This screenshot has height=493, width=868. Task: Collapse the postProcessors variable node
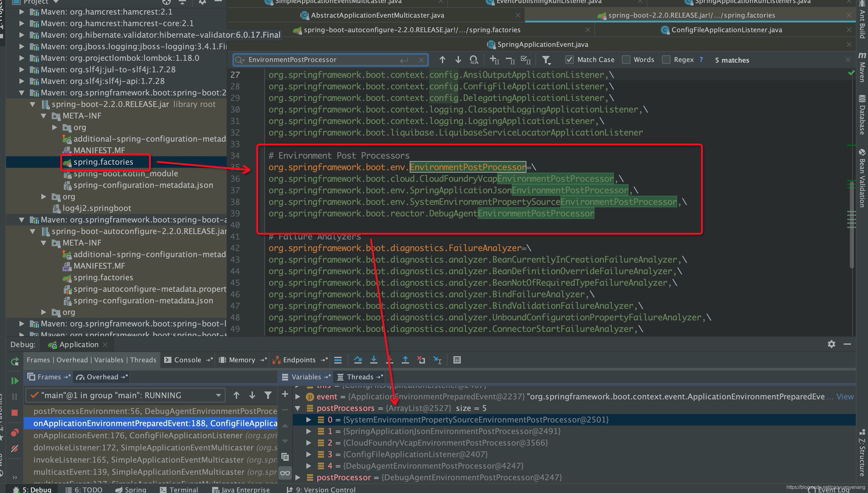point(298,408)
